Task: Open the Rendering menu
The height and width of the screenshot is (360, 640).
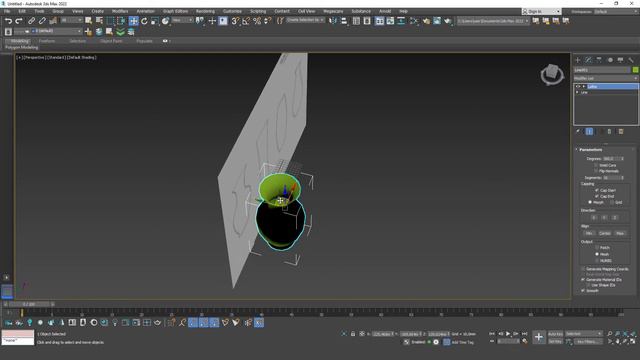Action: pyautogui.click(x=205, y=11)
